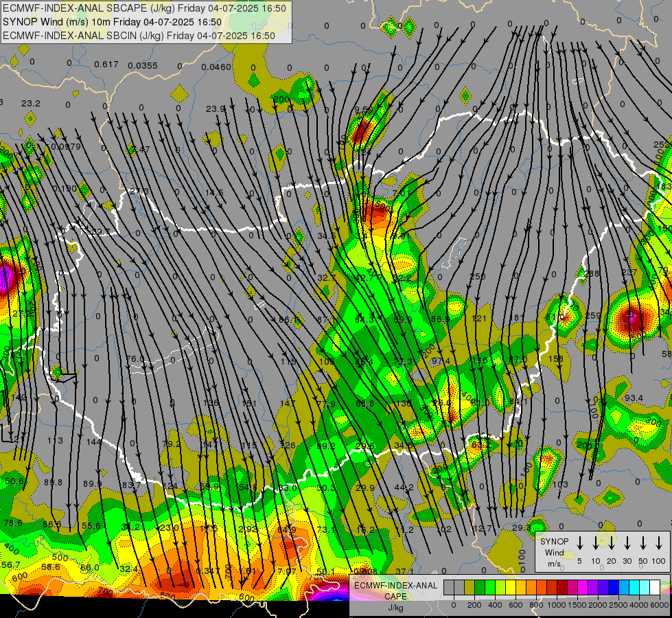Click the 500 contour label on the map
This screenshot has width=672, height=618.
[60, 557]
